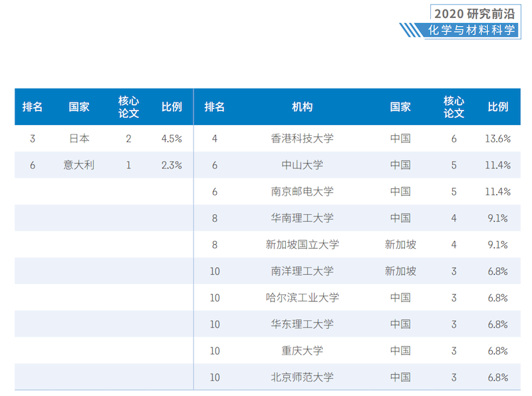
Task: Click '6.8%' in the 重庆大学 row
Action: coord(497,351)
